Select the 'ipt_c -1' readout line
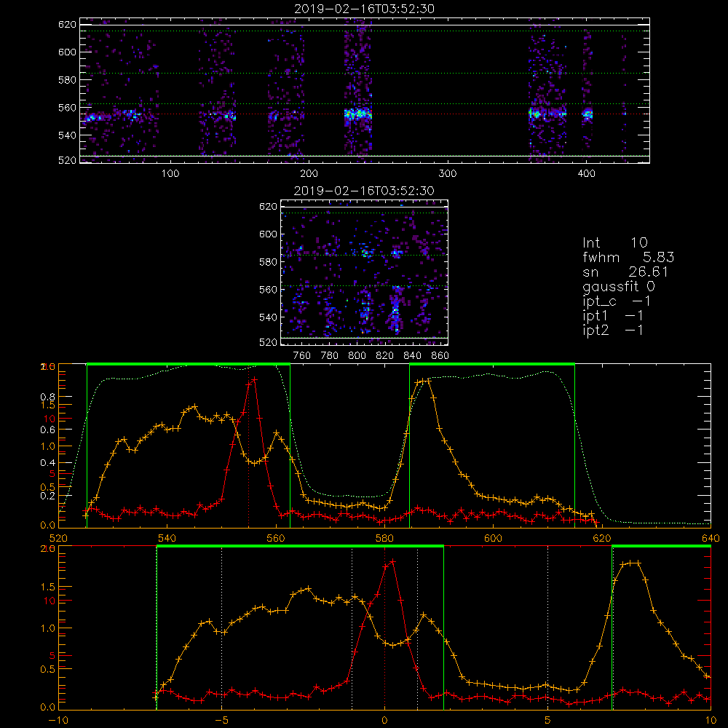The height and width of the screenshot is (728, 728). pyautogui.click(x=617, y=301)
